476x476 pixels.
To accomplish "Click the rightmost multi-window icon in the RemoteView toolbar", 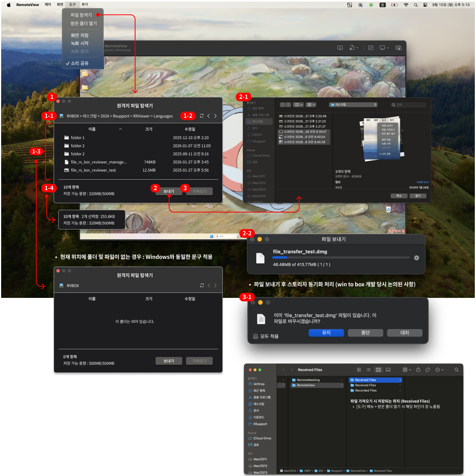I will click(x=398, y=48).
